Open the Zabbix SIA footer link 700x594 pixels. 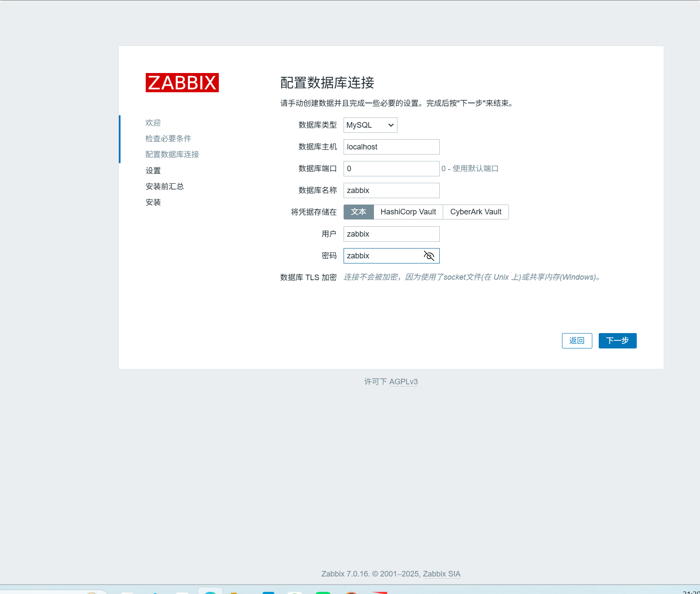click(441, 574)
